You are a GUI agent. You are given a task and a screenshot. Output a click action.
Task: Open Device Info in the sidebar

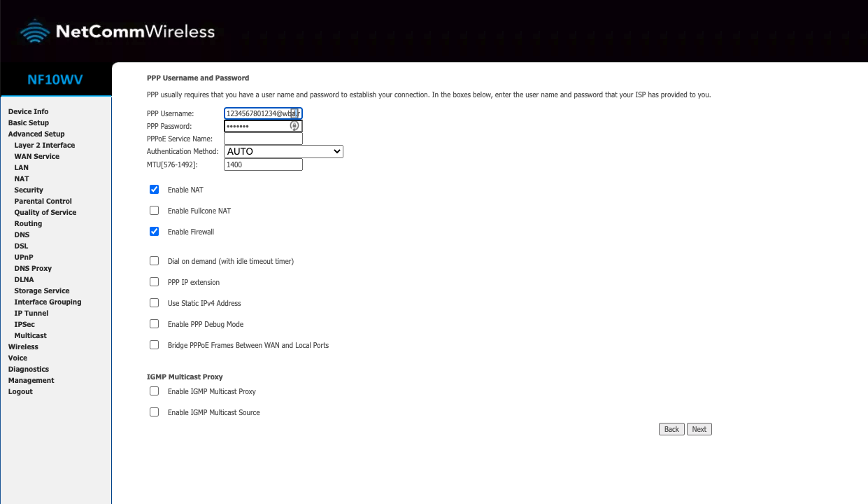click(x=29, y=112)
